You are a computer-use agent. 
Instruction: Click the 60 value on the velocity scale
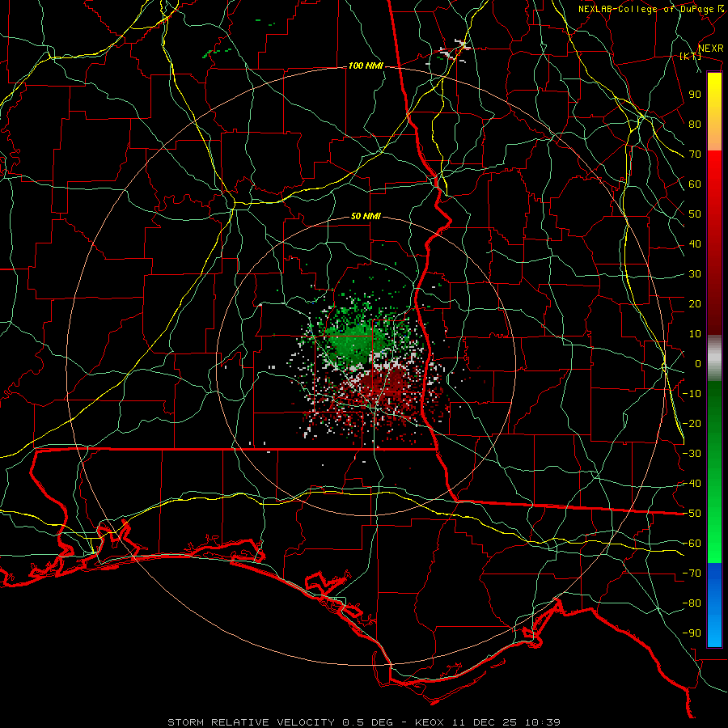click(695, 184)
